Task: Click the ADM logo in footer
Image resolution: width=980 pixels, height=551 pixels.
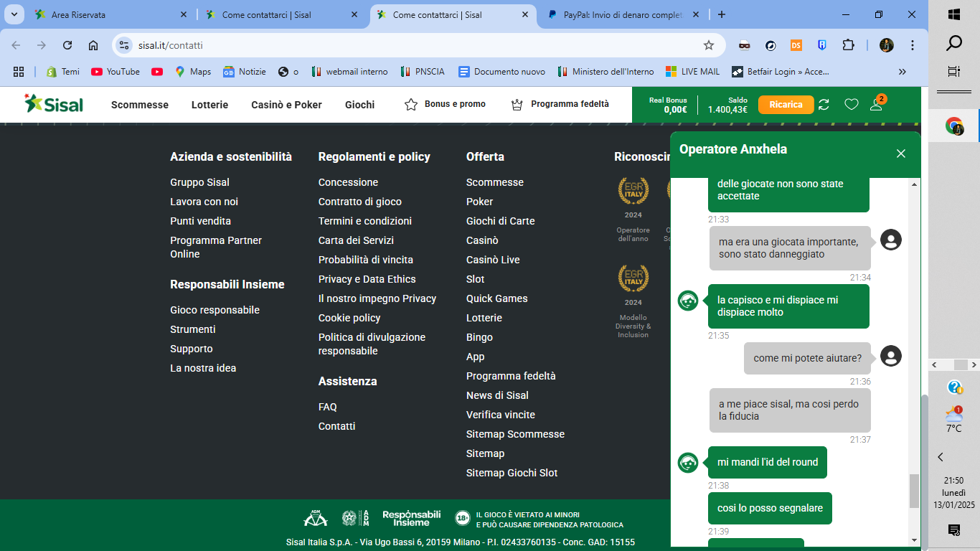Action: pyautogui.click(x=315, y=518)
